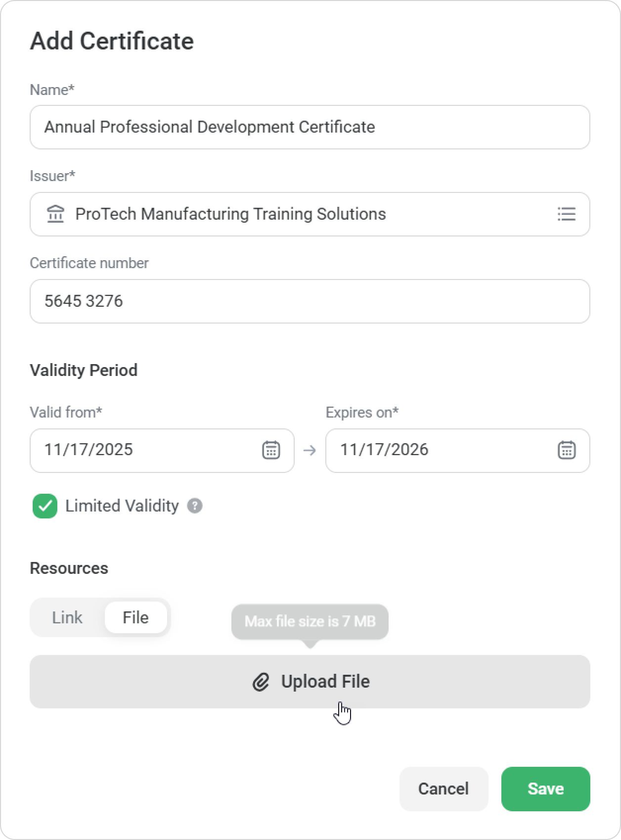Select the File resource tab
The height and width of the screenshot is (840, 621).
point(135,617)
